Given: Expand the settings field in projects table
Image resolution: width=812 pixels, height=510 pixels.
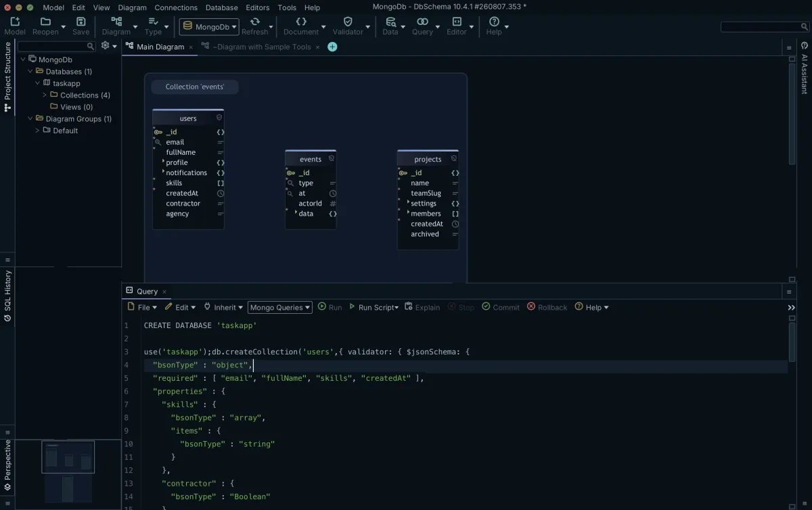Looking at the screenshot, I should pyautogui.click(x=409, y=202).
